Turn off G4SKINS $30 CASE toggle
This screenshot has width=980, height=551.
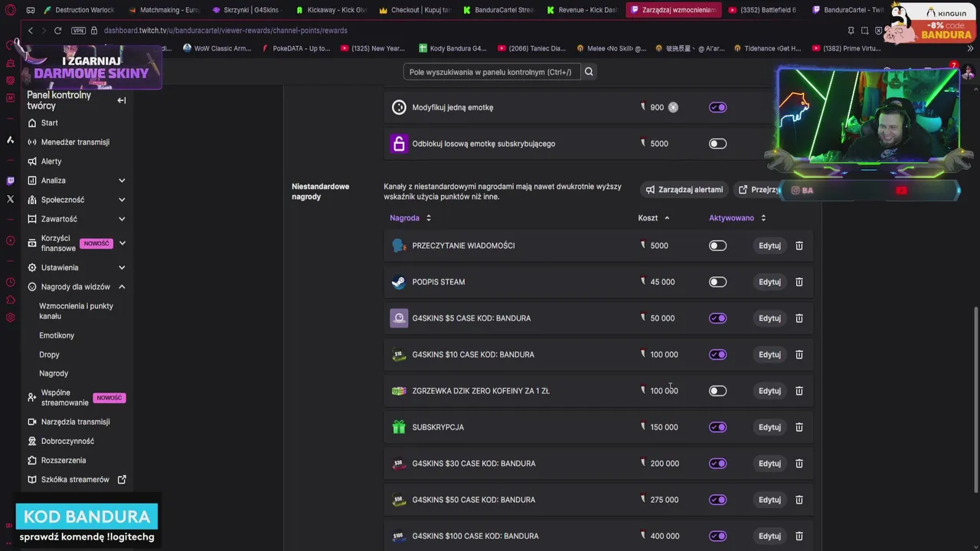tap(717, 464)
